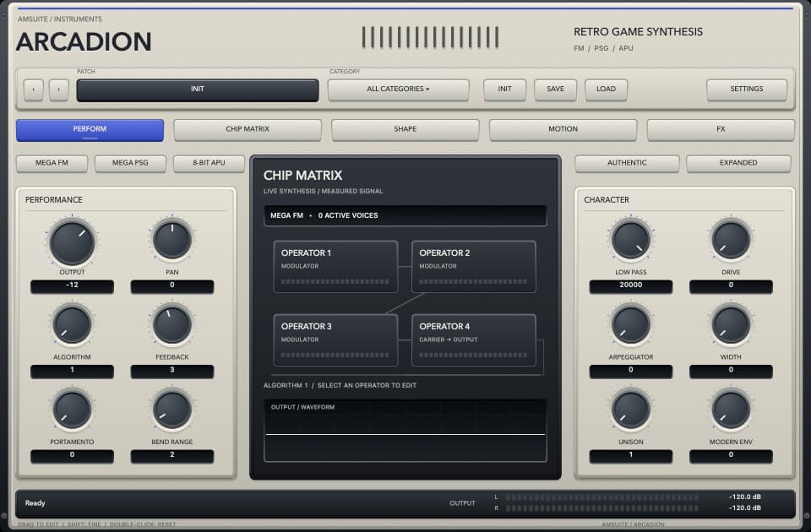The width and height of the screenshot is (811, 532).
Task: Click the LOW PASS value field showing 20000
Action: pos(631,286)
